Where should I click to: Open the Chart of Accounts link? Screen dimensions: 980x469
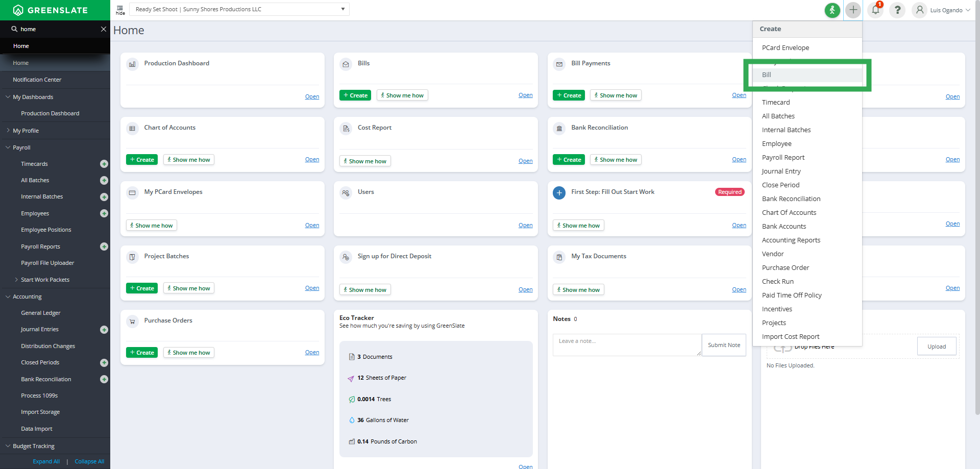[x=312, y=160]
